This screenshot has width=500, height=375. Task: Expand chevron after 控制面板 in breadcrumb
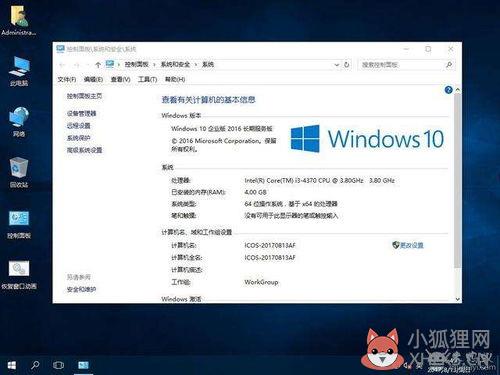pyautogui.click(x=154, y=65)
